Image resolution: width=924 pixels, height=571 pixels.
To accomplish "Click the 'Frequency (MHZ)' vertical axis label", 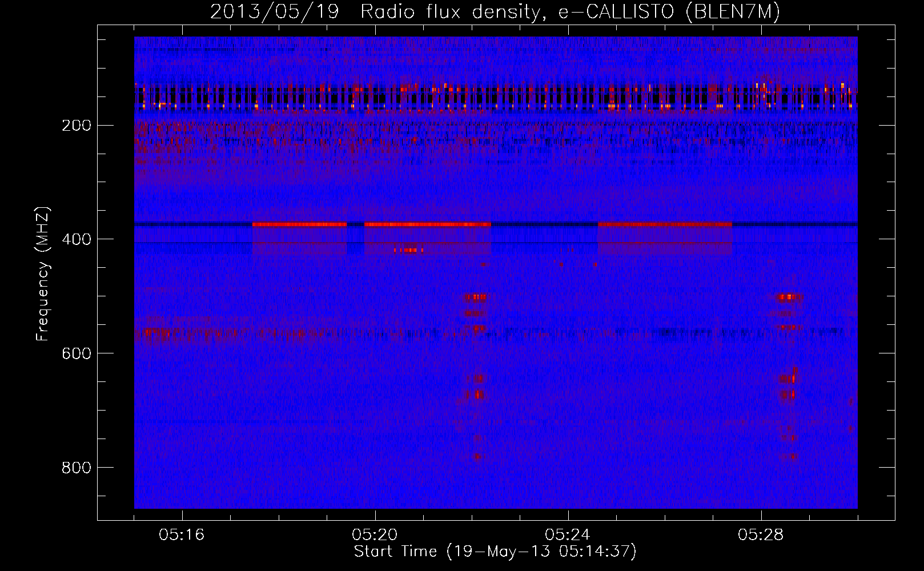I will pyautogui.click(x=43, y=274).
